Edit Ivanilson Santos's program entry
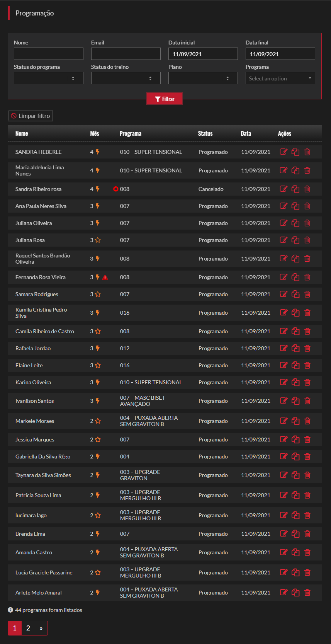Image resolution: width=331 pixels, height=644 pixels. 283,401
